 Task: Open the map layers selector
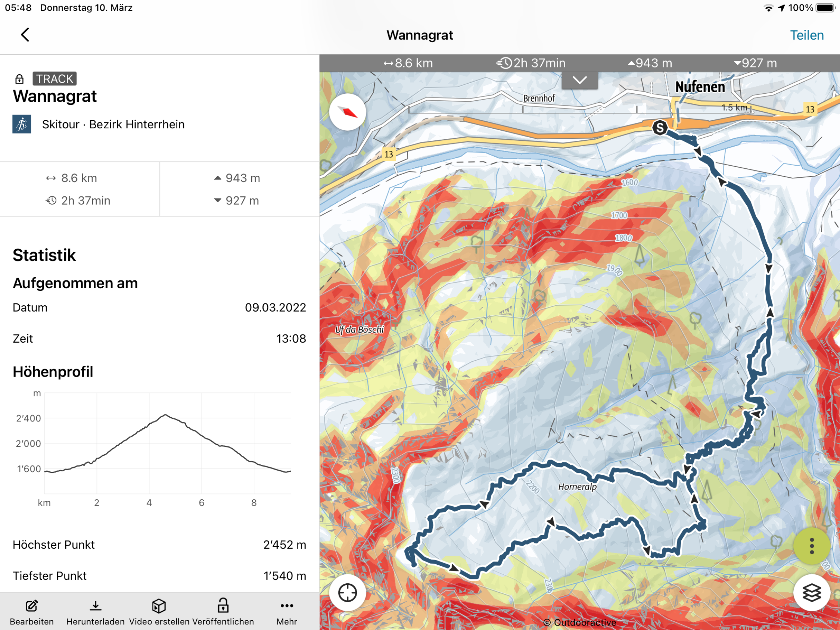[x=812, y=592]
